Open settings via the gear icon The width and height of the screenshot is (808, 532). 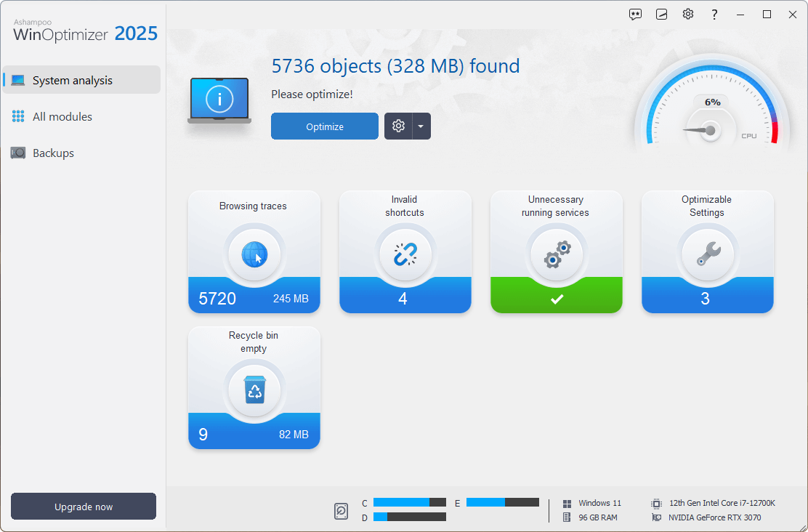coord(687,14)
